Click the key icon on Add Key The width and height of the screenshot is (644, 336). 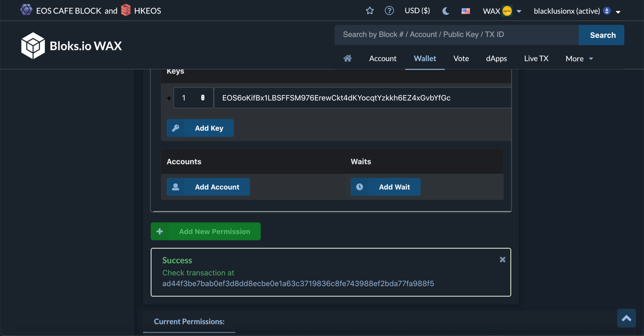[x=175, y=128]
